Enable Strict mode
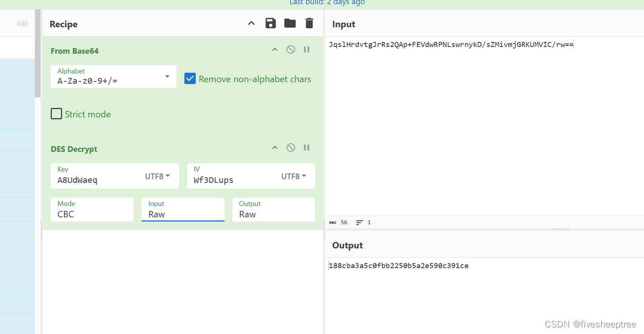644x334 pixels. 56,113
